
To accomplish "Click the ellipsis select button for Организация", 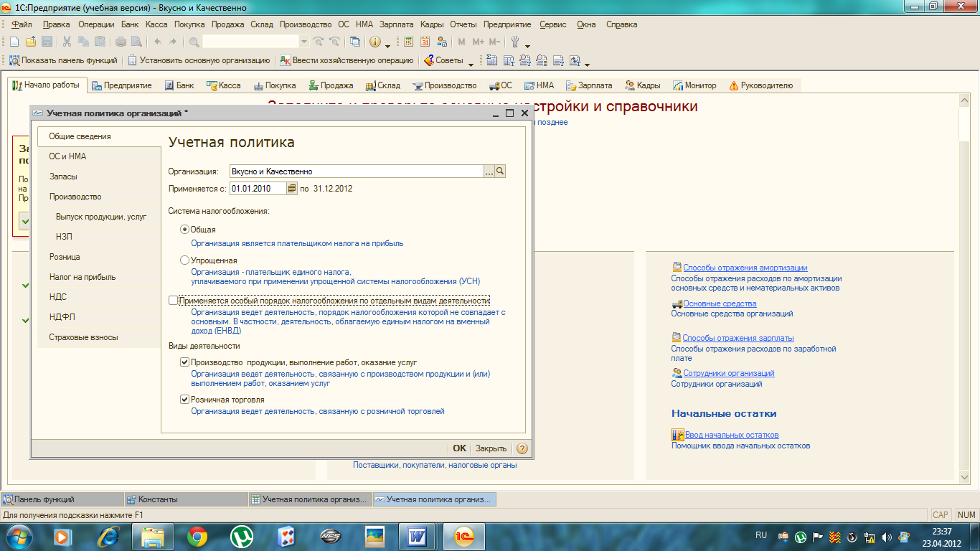I will pyautogui.click(x=489, y=171).
